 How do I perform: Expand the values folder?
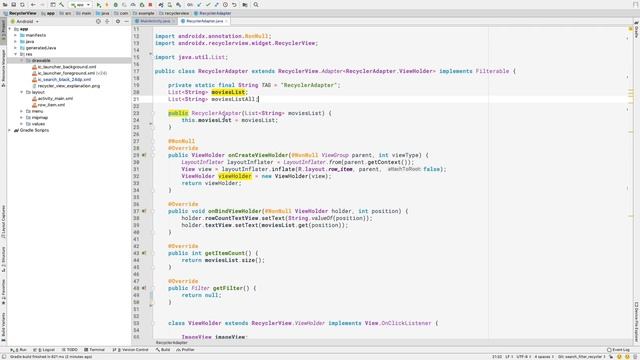(x=22, y=124)
